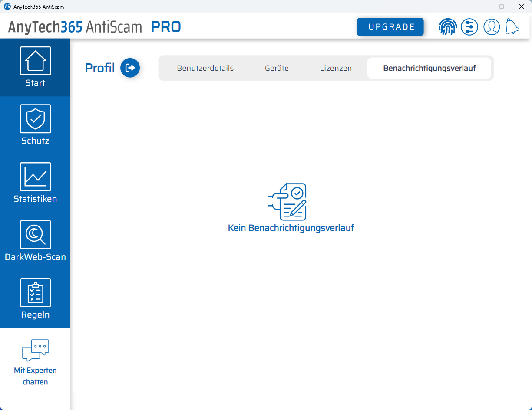Switch to the Benutzerdetails tab
The height and width of the screenshot is (410, 532).
click(205, 68)
